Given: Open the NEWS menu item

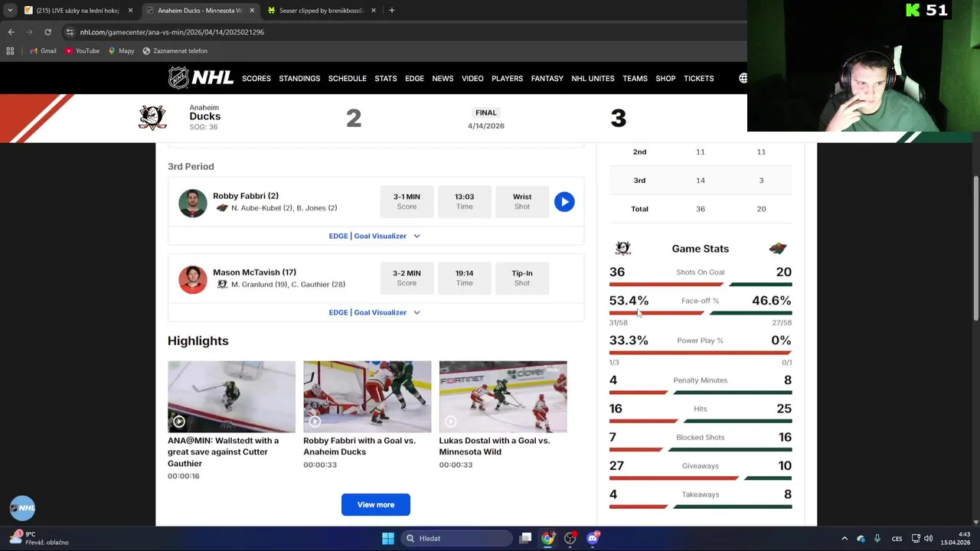Looking at the screenshot, I should click(443, 78).
